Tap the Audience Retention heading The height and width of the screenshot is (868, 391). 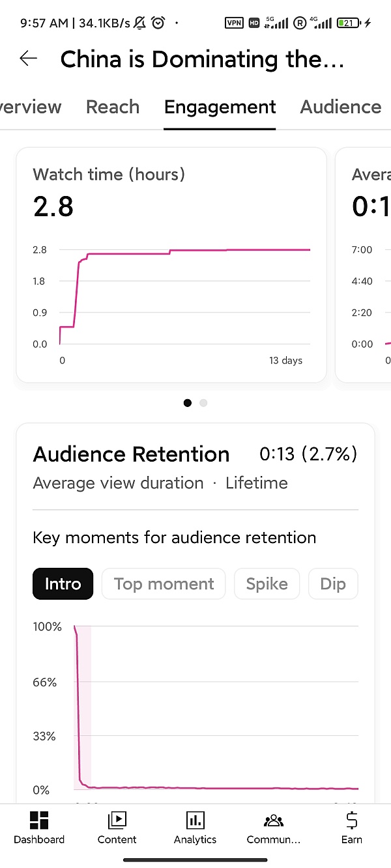click(132, 454)
